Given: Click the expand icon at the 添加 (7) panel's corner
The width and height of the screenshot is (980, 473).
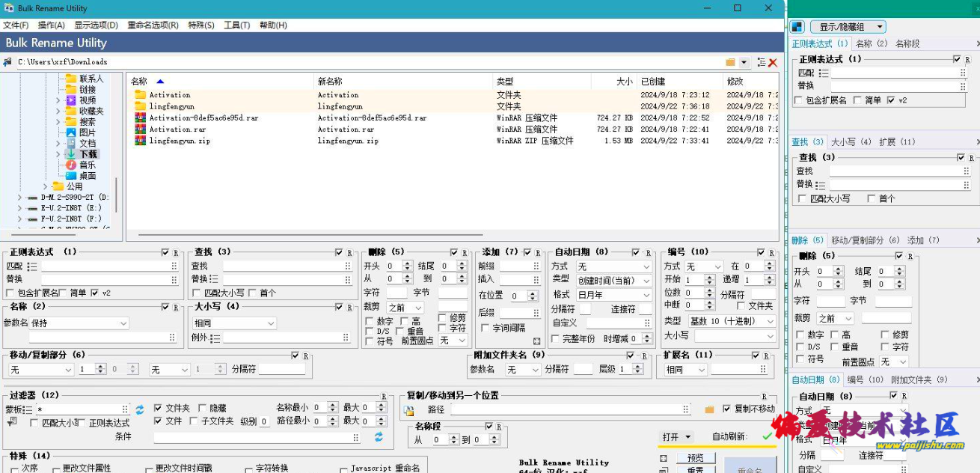Looking at the screenshot, I should pos(536,341).
